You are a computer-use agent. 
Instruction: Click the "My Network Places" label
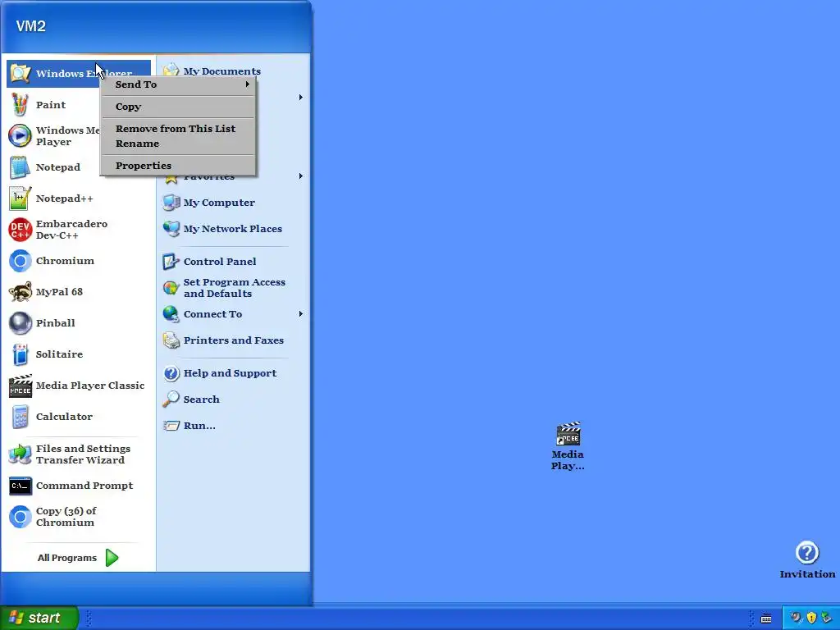click(232, 229)
